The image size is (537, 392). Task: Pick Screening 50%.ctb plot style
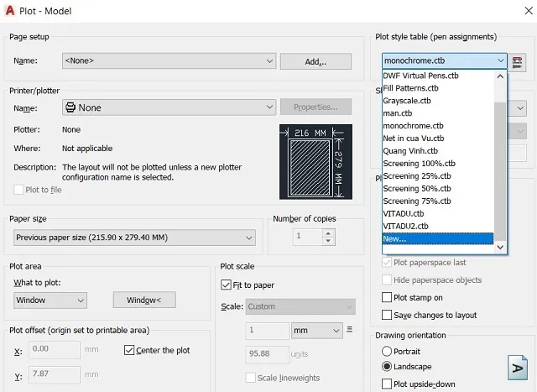(x=420, y=189)
